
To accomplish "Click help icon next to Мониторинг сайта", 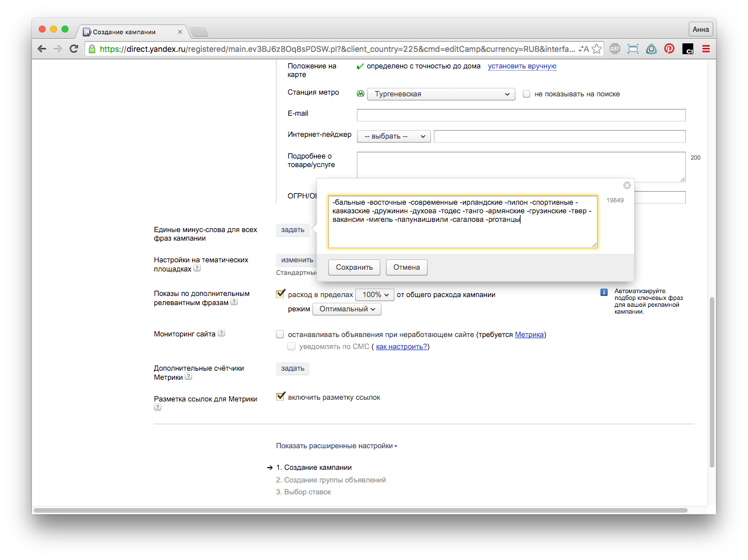I will 222,334.
